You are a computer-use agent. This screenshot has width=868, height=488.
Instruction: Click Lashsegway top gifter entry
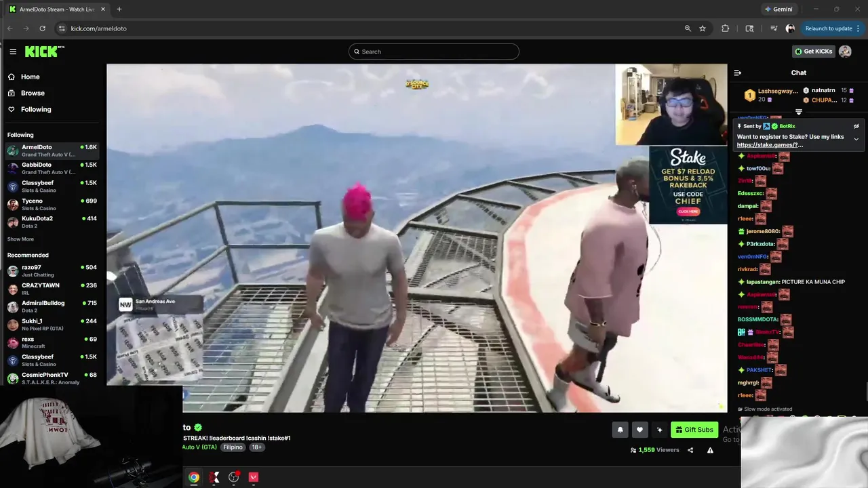pyautogui.click(x=772, y=95)
